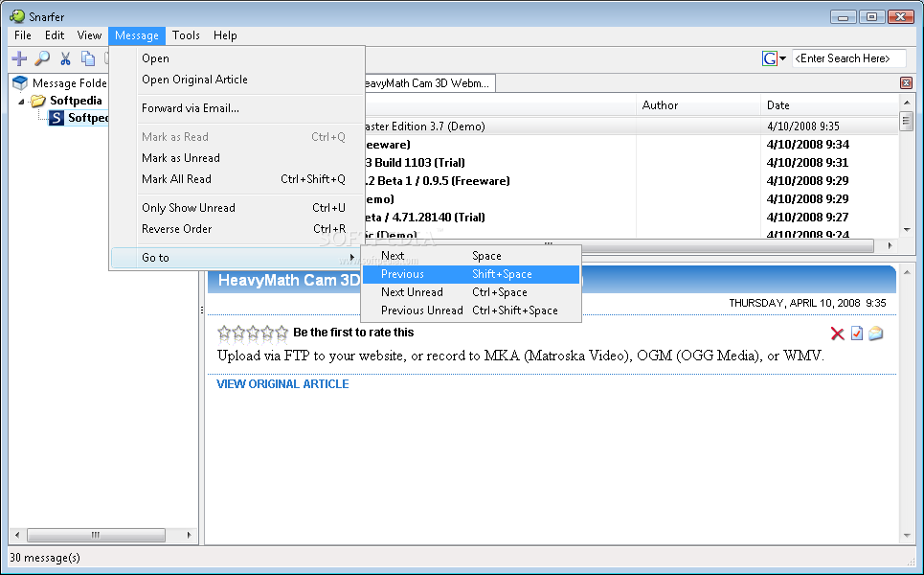Image resolution: width=924 pixels, height=575 pixels.
Task: Click the blue plus add feed icon
Action: 19,58
